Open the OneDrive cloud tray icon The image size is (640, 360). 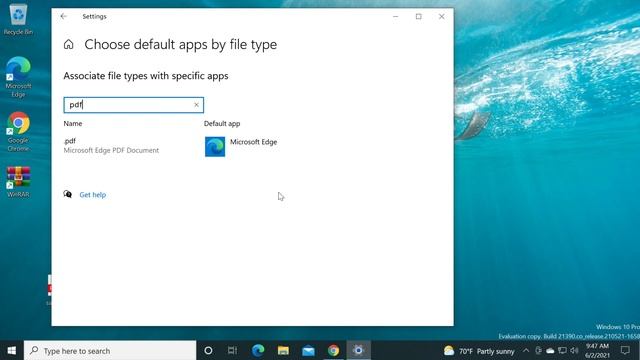click(550, 351)
